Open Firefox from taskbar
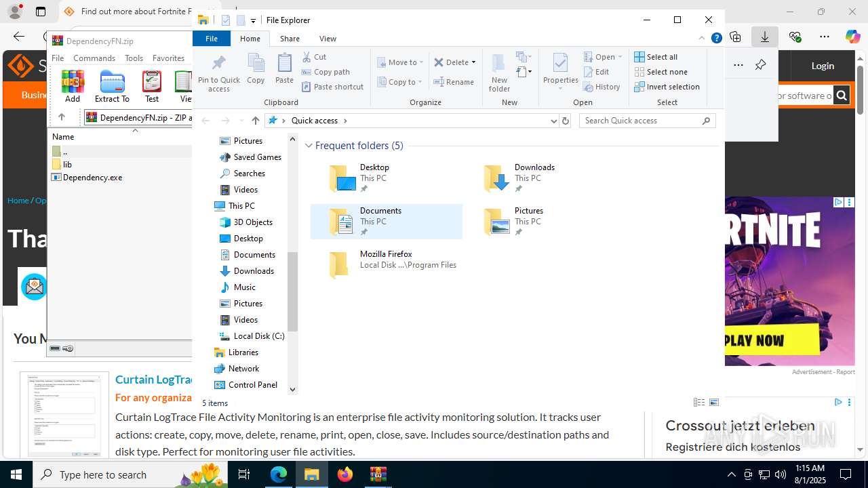The height and width of the screenshot is (488, 868). (345, 474)
